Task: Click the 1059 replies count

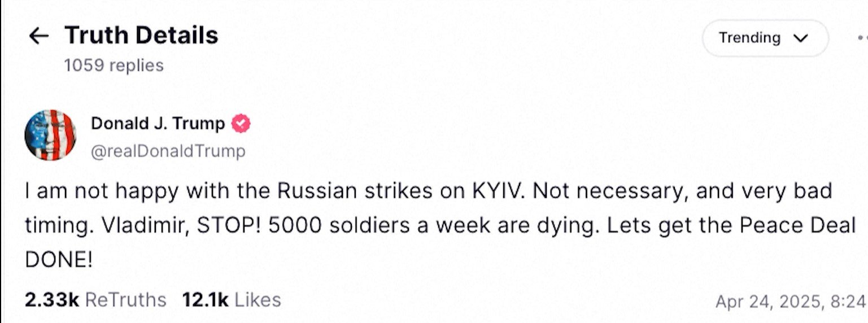Action: point(114,66)
